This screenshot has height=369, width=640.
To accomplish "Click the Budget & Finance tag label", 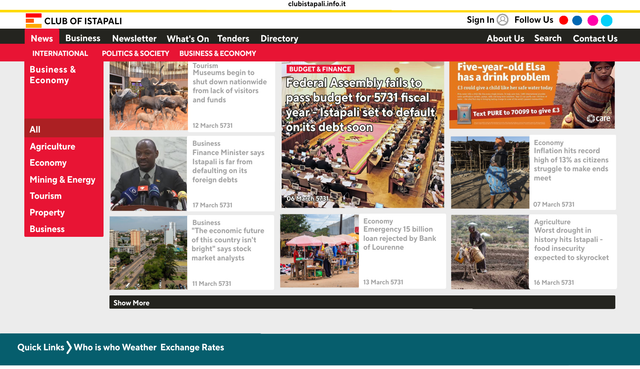I will 320,69.
